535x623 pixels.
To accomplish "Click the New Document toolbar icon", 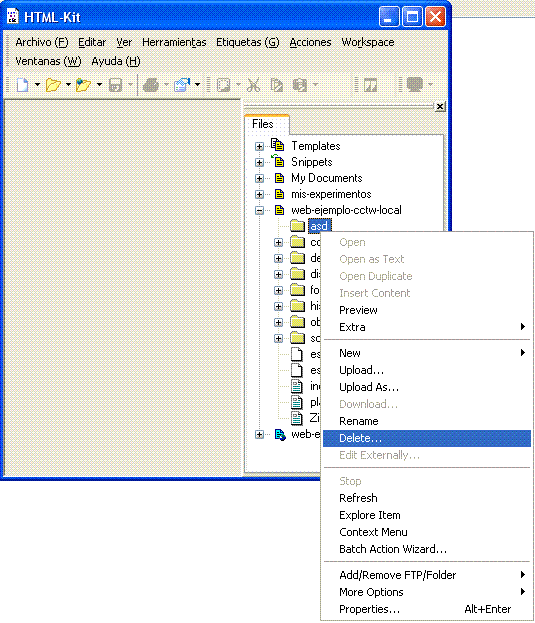I will point(23,85).
